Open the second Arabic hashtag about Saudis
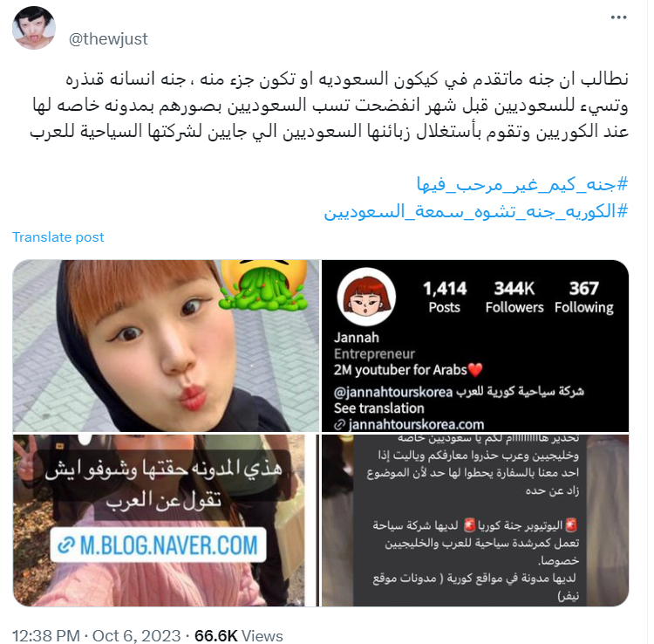654x644 pixels. coord(476,211)
